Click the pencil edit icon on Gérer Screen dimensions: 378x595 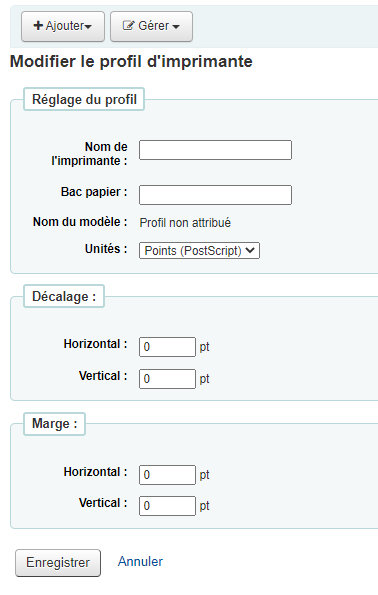tap(128, 25)
